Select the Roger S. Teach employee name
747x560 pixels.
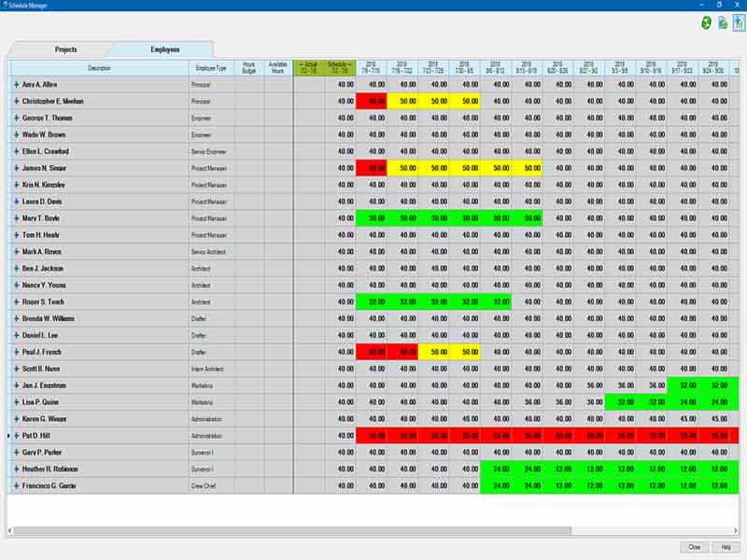pyautogui.click(x=43, y=301)
